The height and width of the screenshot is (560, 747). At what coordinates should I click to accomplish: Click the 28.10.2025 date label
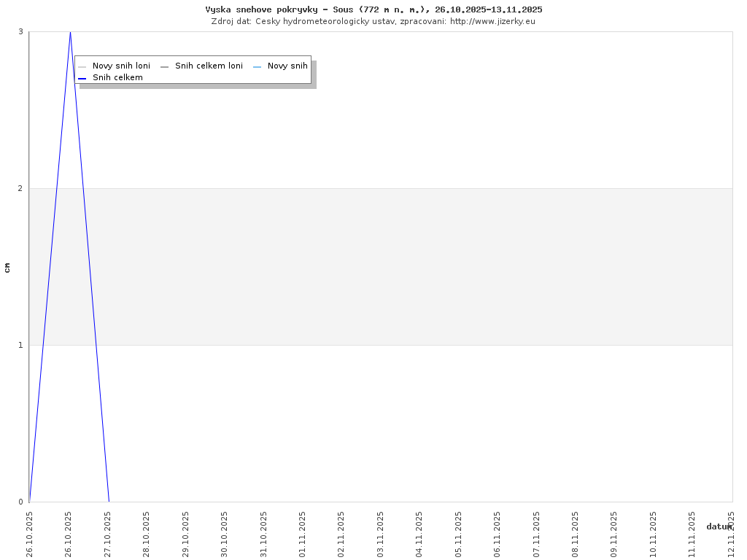[x=146, y=534]
